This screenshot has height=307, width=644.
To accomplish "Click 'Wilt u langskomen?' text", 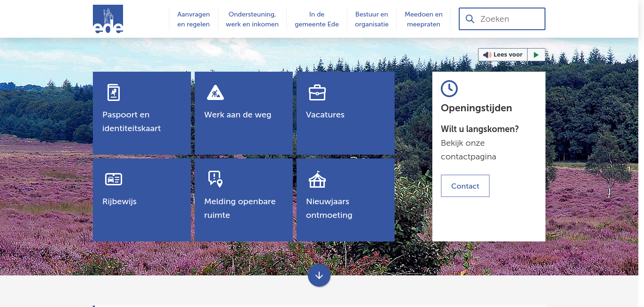I will [x=479, y=129].
